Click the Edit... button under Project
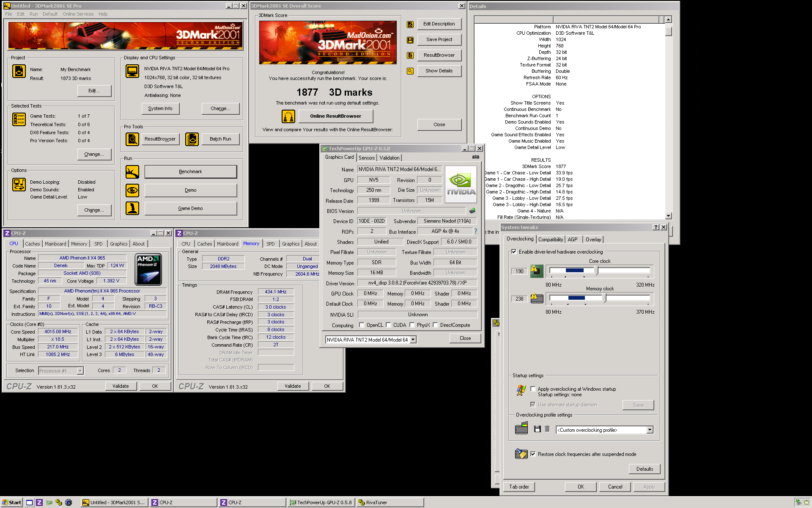The height and width of the screenshot is (508, 812). [94, 91]
